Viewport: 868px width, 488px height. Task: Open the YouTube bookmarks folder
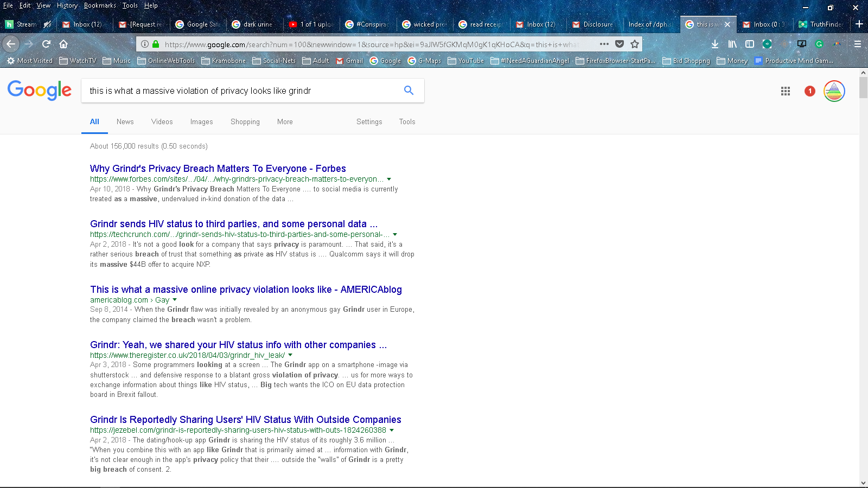(x=466, y=61)
